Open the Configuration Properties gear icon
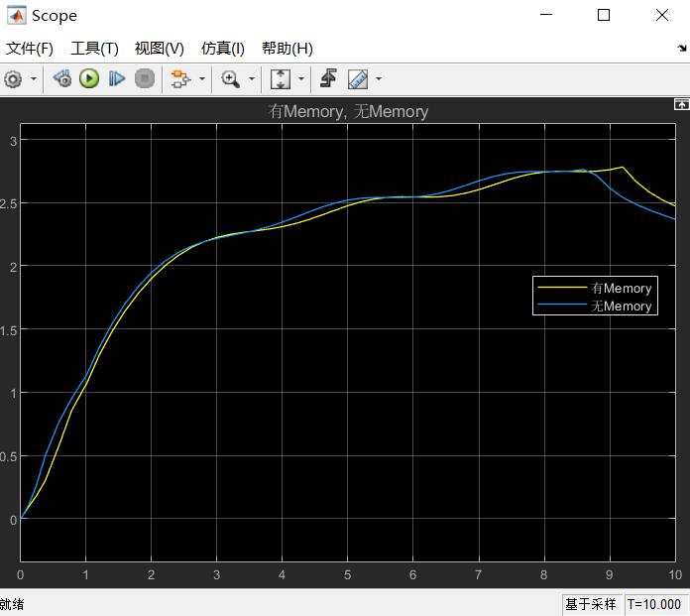Viewport: 690px width, 616px height. pyautogui.click(x=13, y=79)
